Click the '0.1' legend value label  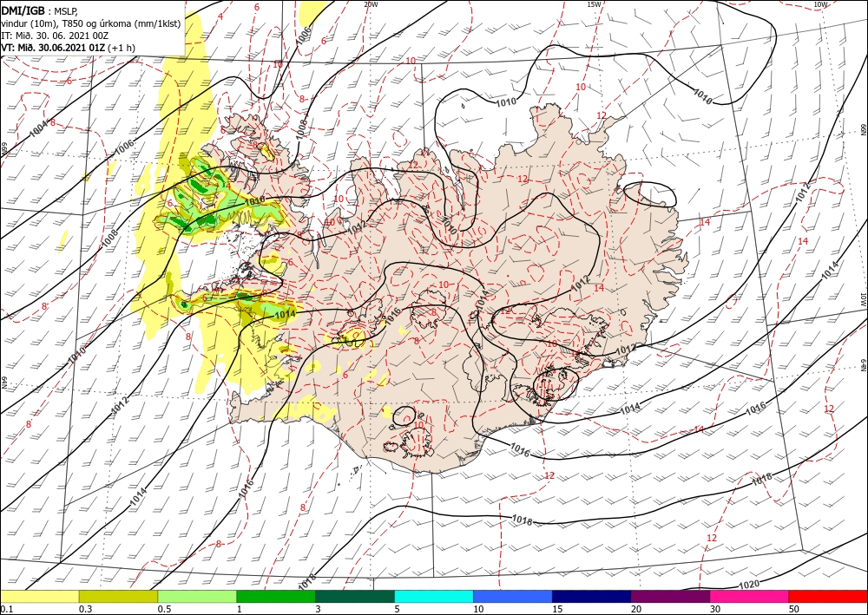tap(5, 609)
